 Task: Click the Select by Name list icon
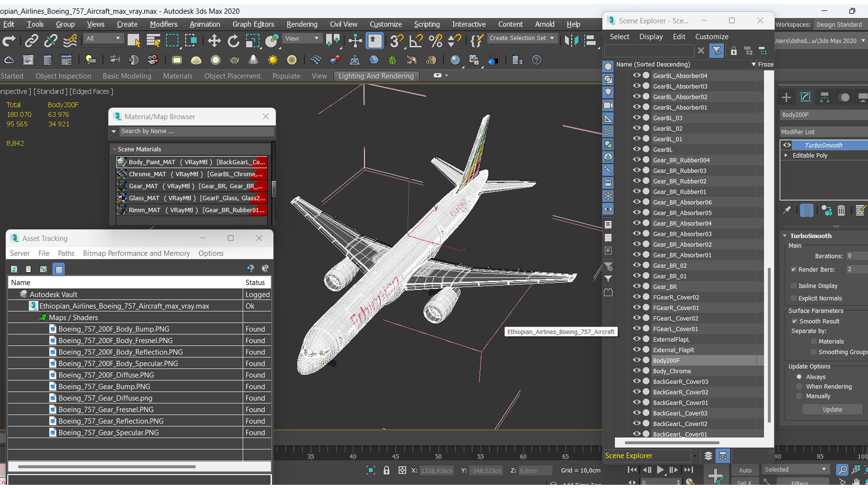pos(153,41)
